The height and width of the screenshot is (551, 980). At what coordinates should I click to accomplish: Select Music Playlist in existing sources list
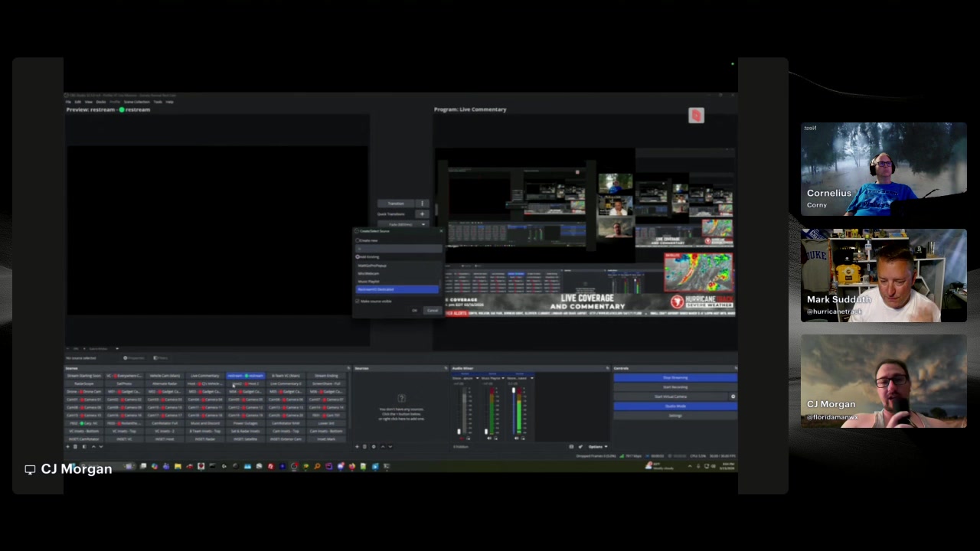[x=369, y=282]
